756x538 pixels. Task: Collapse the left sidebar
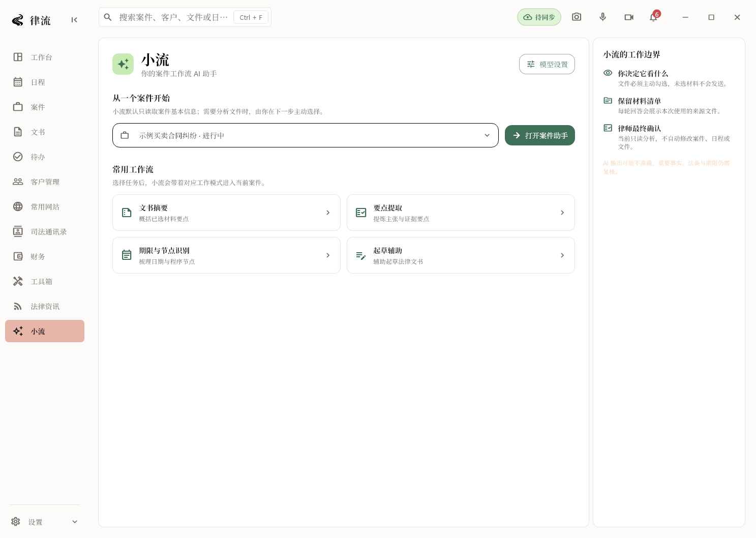tap(74, 20)
